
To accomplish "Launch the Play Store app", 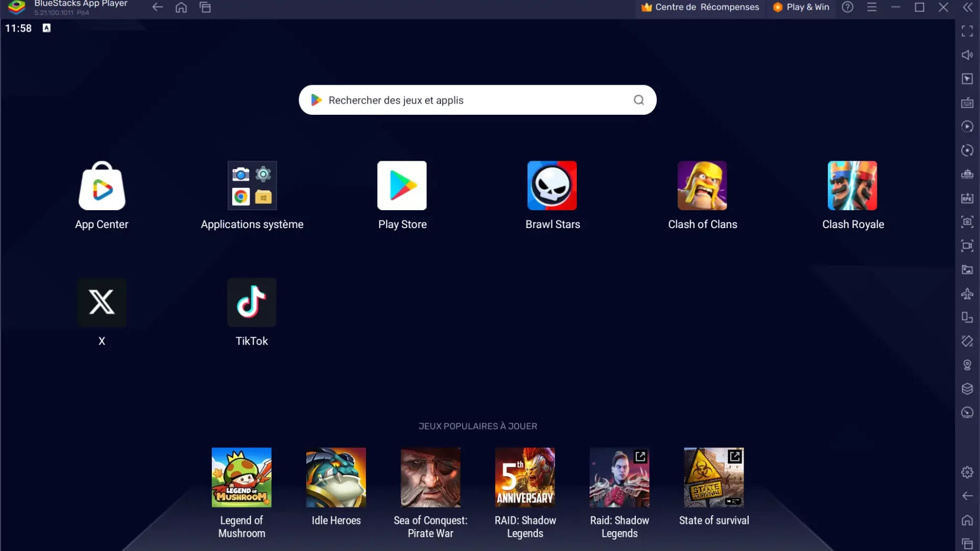I will (x=402, y=186).
